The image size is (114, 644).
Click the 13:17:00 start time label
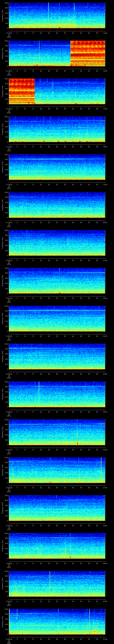(x=9, y=147)
